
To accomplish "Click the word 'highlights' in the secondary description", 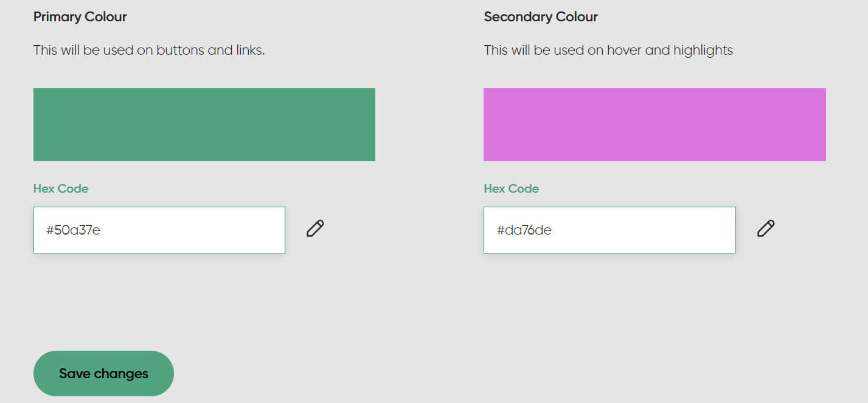I will 703,50.
